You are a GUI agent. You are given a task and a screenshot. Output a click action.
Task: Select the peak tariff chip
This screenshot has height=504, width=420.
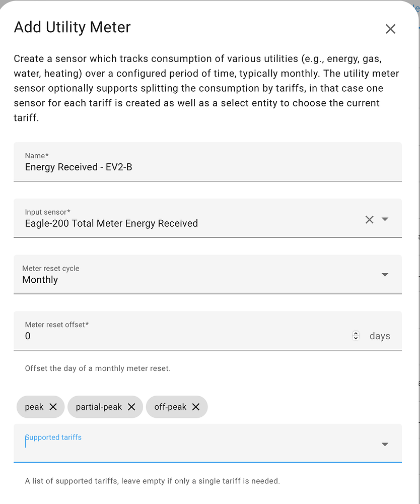click(34, 407)
